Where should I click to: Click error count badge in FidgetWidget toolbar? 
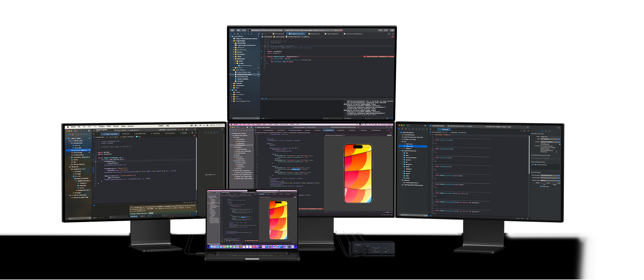[x=340, y=30]
